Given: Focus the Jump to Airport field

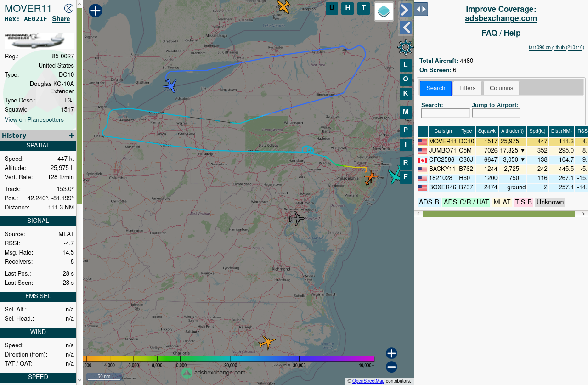Looking at the screenshot, I should [496, 113].
